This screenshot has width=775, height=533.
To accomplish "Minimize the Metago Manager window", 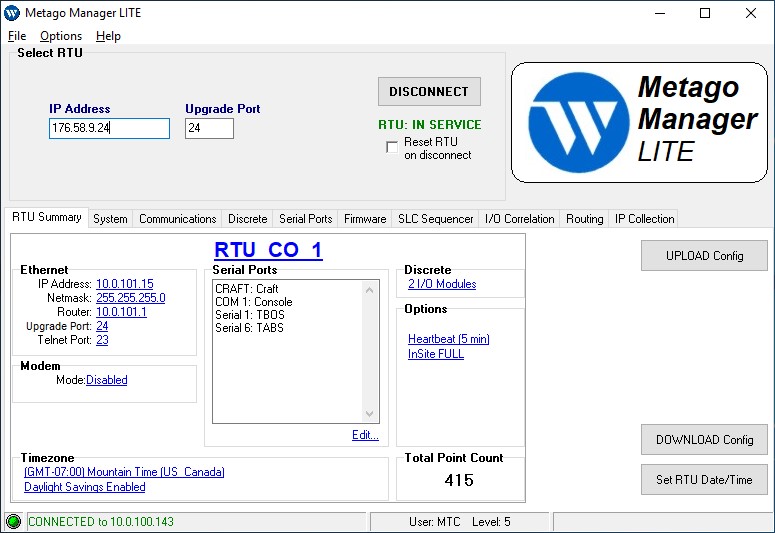I will pos(660,13).
